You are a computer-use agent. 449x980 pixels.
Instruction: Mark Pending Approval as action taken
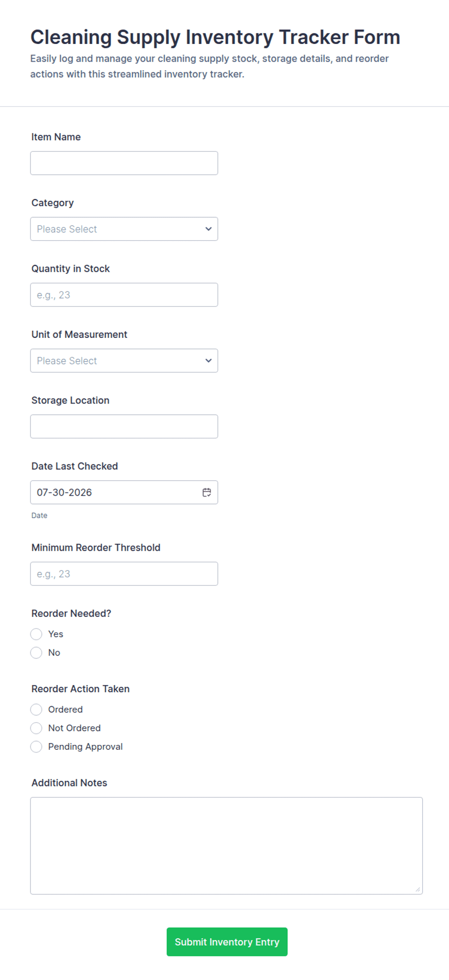pos(36,747)
